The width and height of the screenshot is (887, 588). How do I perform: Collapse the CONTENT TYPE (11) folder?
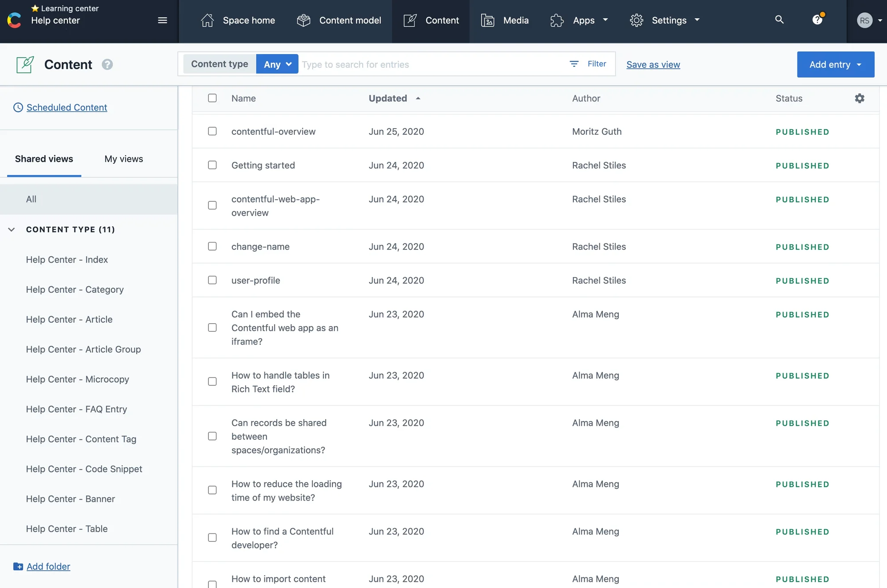pos(12,229)
